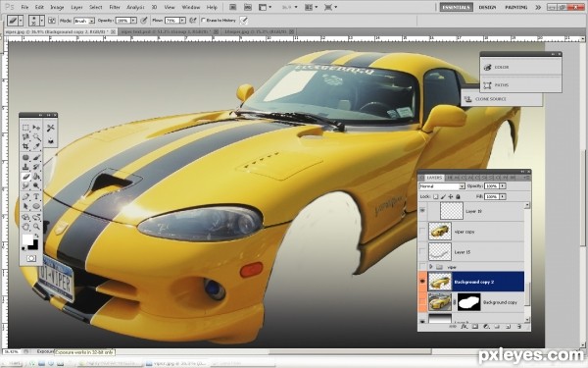This screenshot has height=368, width=588.
Task: Open the brush preset picker arrow
Action: 42,21
